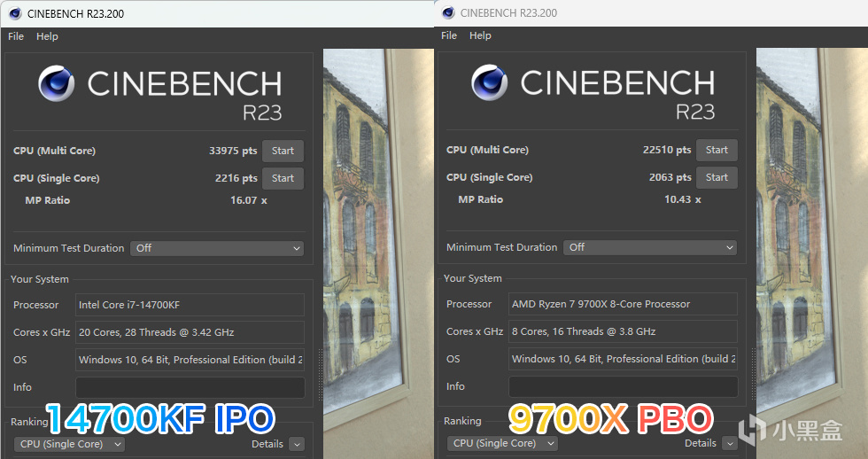Click Cinebench sphere logo in right window

tap(489, 82)
